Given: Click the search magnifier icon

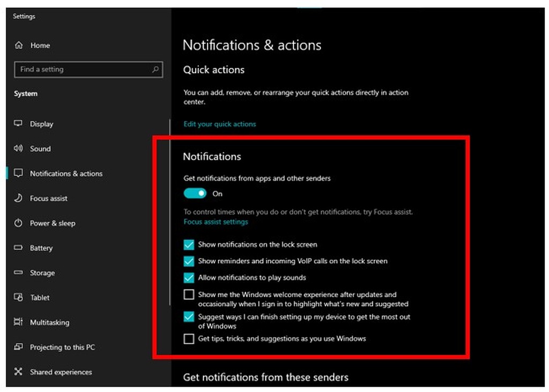Looking at the screenshot, I should [x=155, y=69].
